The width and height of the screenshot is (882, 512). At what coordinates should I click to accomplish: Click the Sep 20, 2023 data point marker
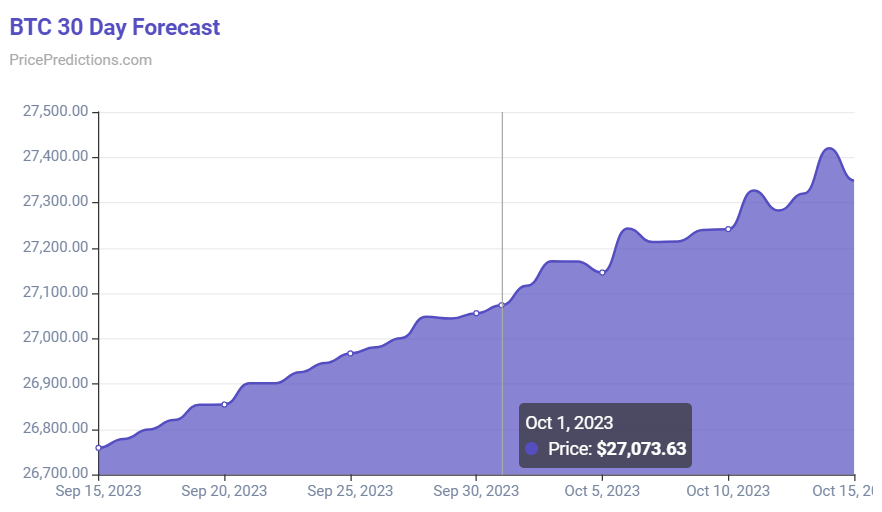[224, 405]
